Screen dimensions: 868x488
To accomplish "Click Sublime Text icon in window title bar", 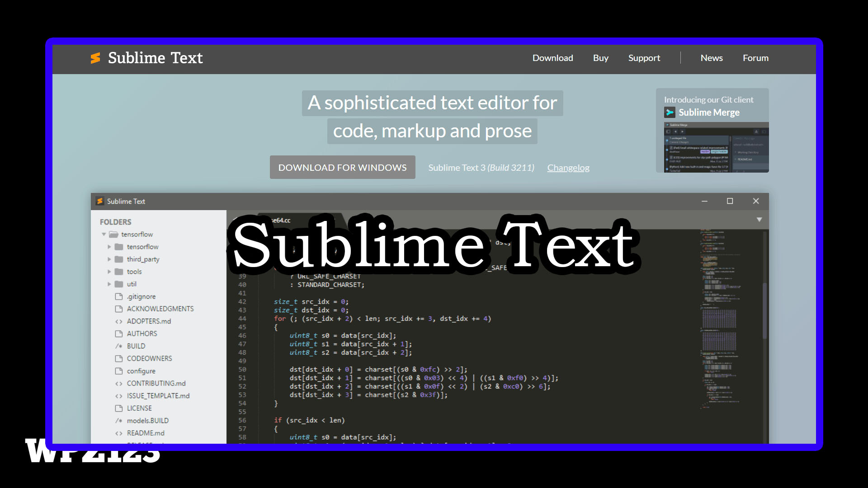I will (100, 201).
